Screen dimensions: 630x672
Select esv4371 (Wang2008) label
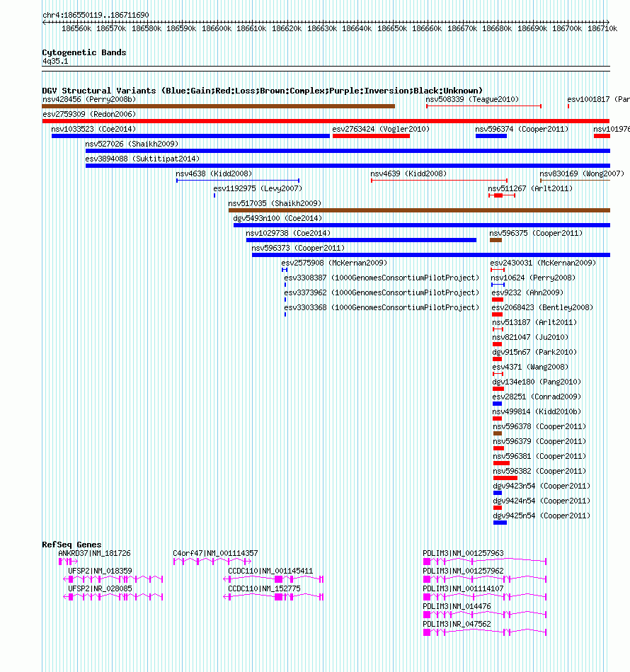click(530, 367)
